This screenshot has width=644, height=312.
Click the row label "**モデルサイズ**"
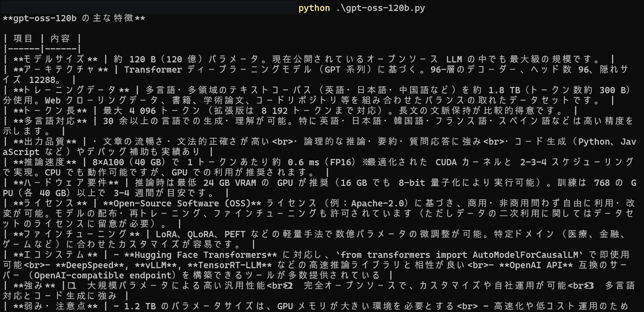[x=55, y=59]
